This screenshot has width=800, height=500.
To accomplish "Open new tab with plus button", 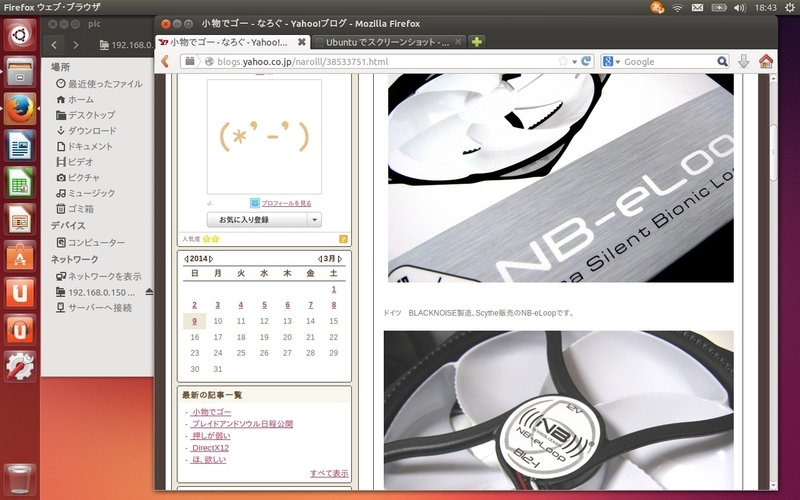I will click(477, 42).
